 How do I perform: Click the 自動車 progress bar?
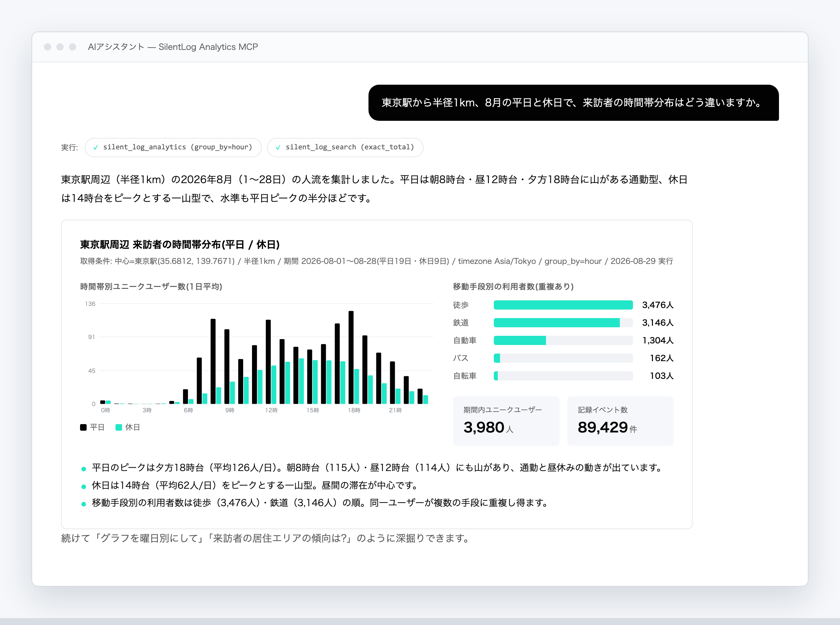(563, 340)
